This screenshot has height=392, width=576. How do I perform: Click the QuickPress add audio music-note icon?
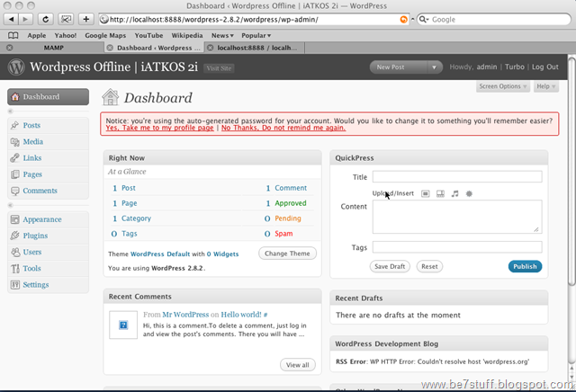click(x=454, y=193)
